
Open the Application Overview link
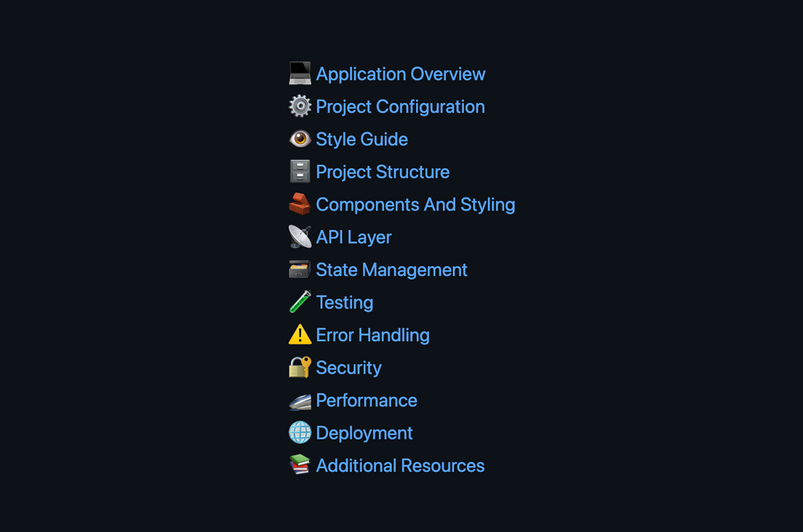tap(400, 74)
